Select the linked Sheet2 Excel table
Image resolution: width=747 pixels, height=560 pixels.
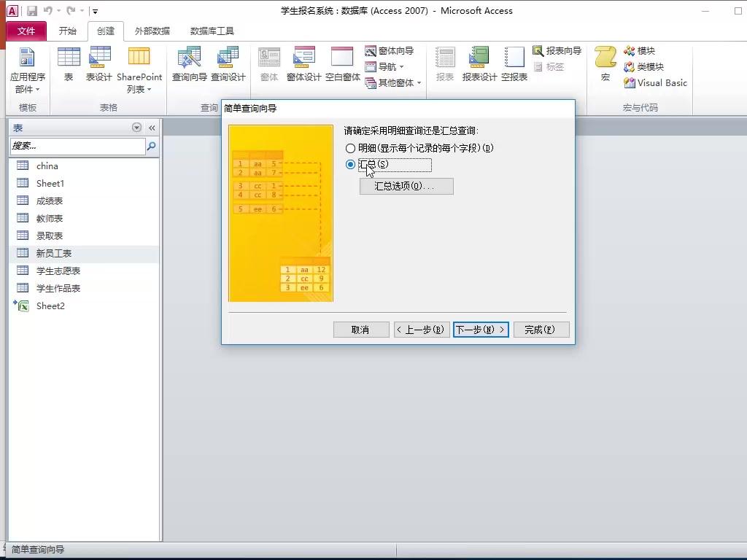84,306
